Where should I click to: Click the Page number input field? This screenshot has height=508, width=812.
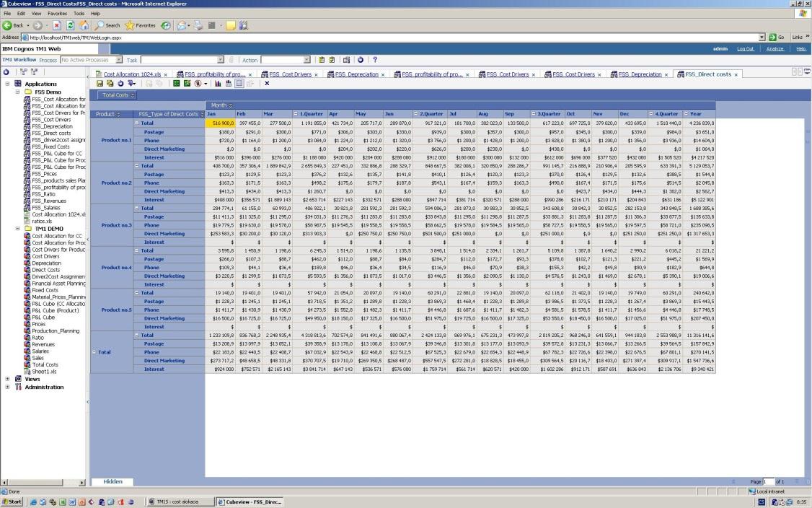[x=768, y=481]
